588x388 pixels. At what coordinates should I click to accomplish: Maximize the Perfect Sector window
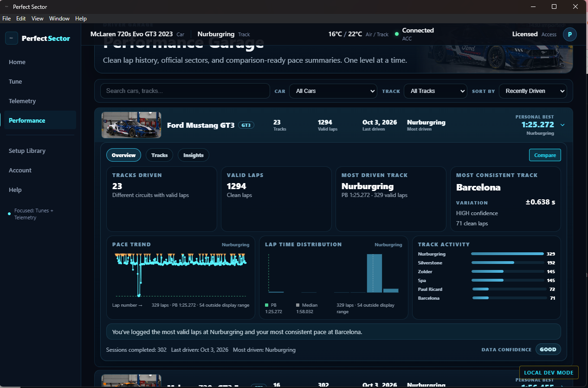pos(554,7)
